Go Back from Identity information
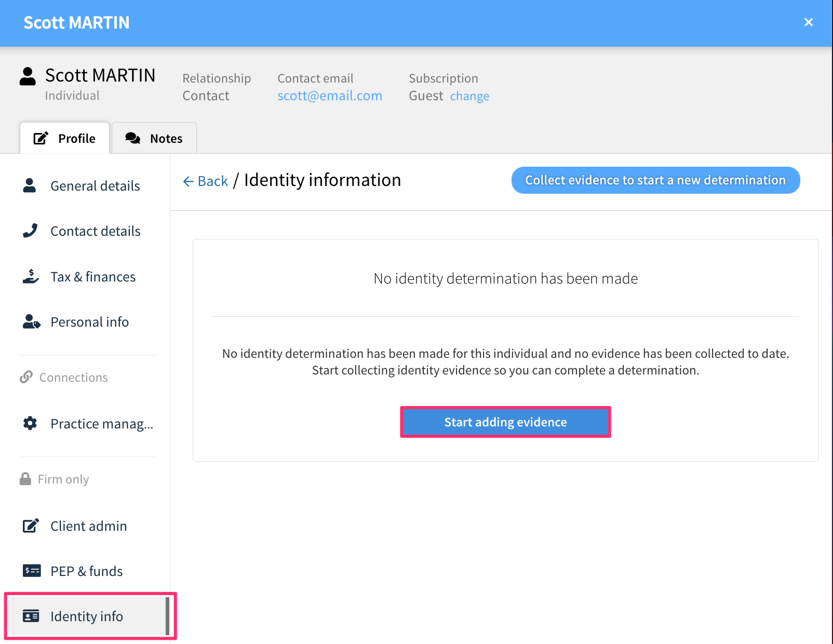The image size is (833, 644). pos(206,181)
